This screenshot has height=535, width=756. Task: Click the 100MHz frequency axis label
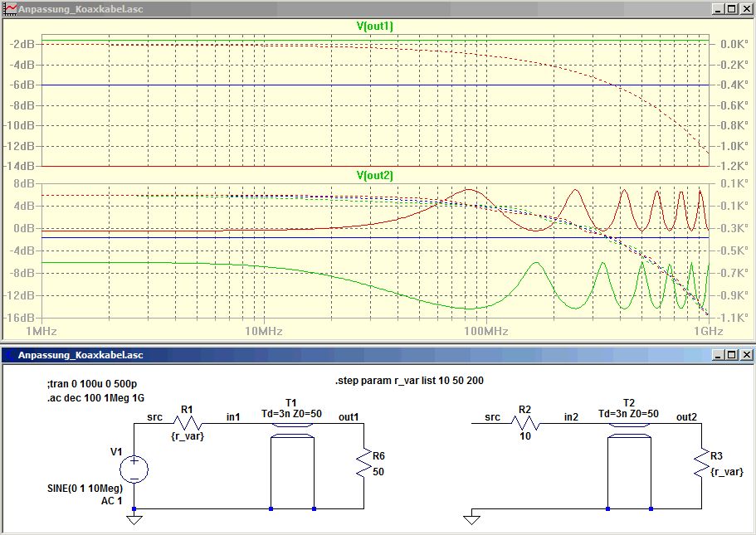coord(486,331)
